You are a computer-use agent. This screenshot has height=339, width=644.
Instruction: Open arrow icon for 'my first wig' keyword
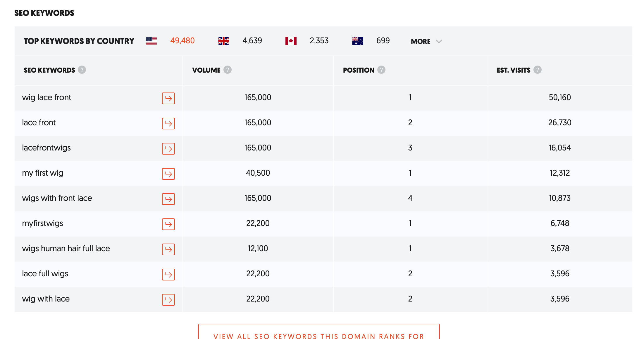168,174
